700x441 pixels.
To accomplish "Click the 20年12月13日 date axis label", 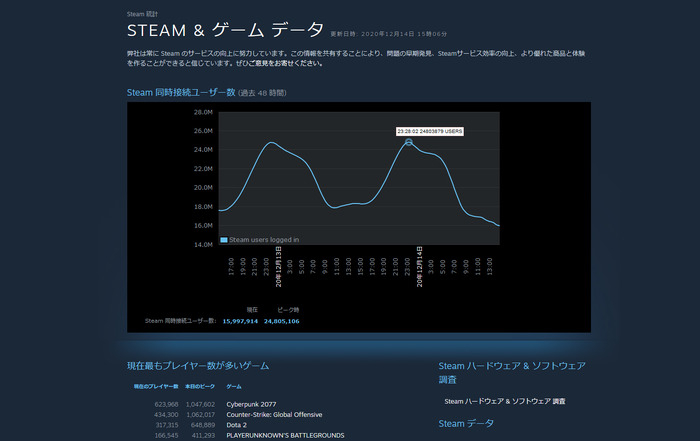I will pyautogui.click(x=279, y=266).
